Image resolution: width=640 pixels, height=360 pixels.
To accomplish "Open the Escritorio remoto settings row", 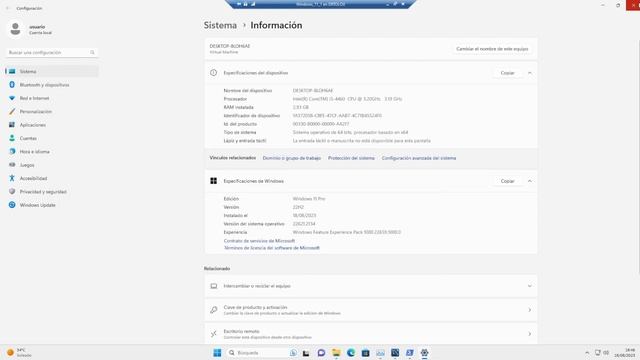I will (x=371, y=334).
